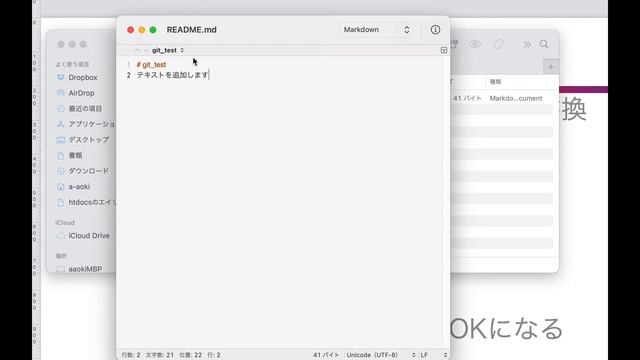This screenshot has height=360, width=640.
Task: Select aaokiMBP under locations
Action: (x=85, y=269)
